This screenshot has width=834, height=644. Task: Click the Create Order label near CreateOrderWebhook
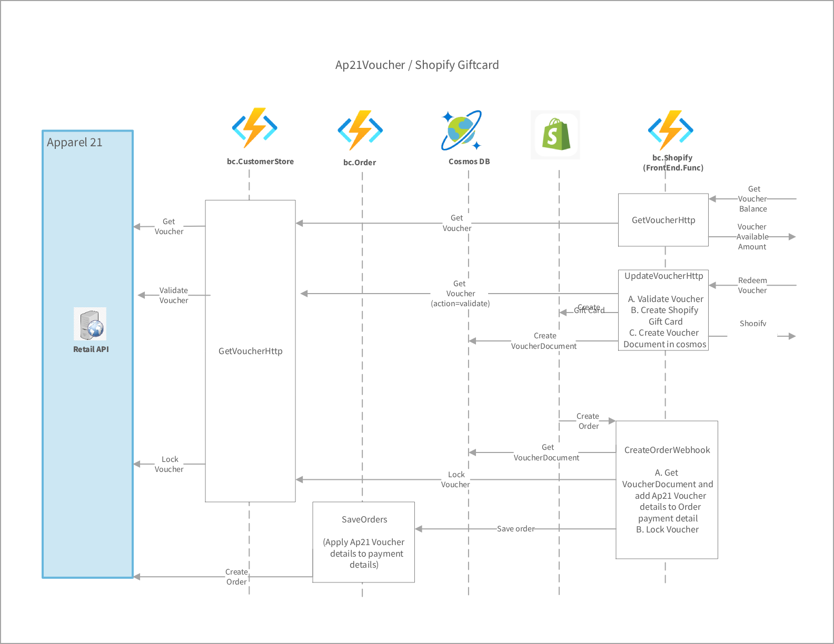(588, 421)
